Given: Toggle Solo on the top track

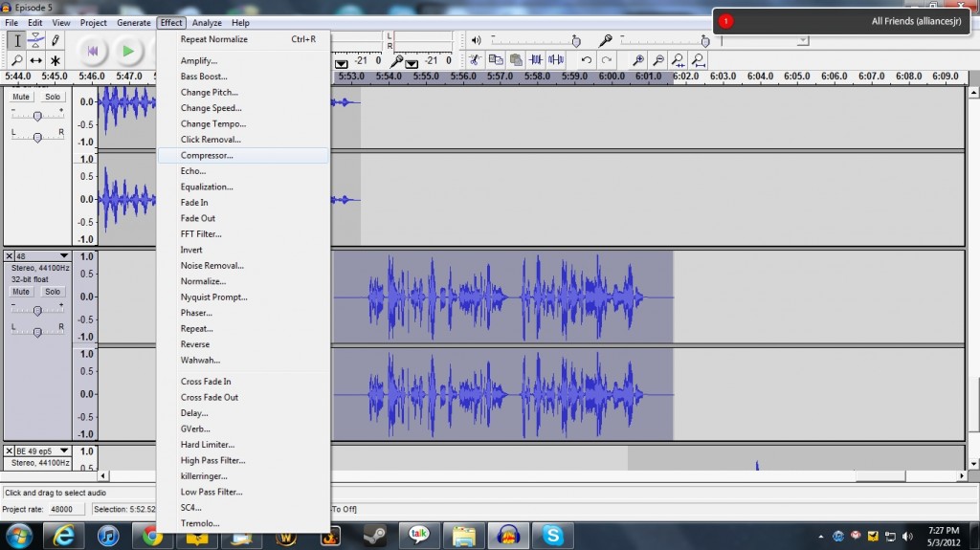Looking at the screenshot, I should (53, 97).
